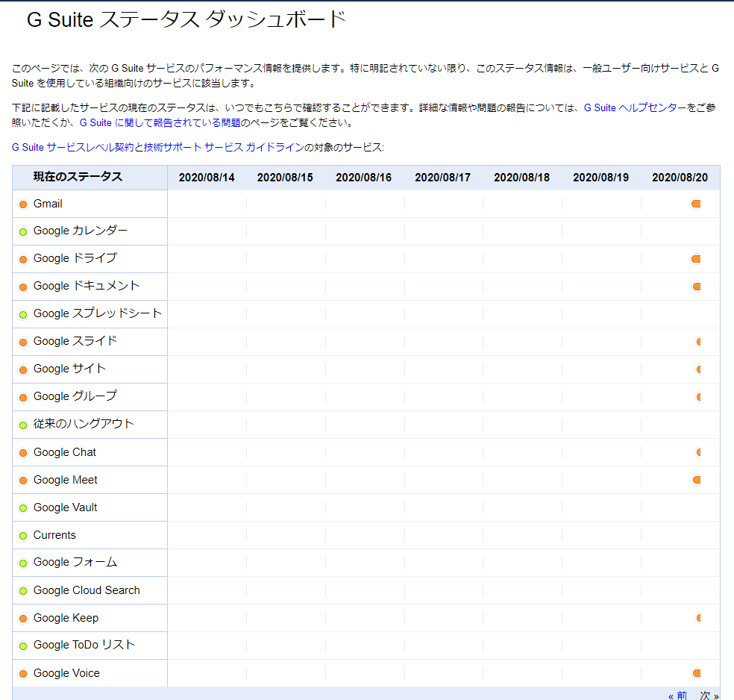Click the Google スライド service name
The height and width of the screenshot is (700, 734).
(x=75, y=341)
